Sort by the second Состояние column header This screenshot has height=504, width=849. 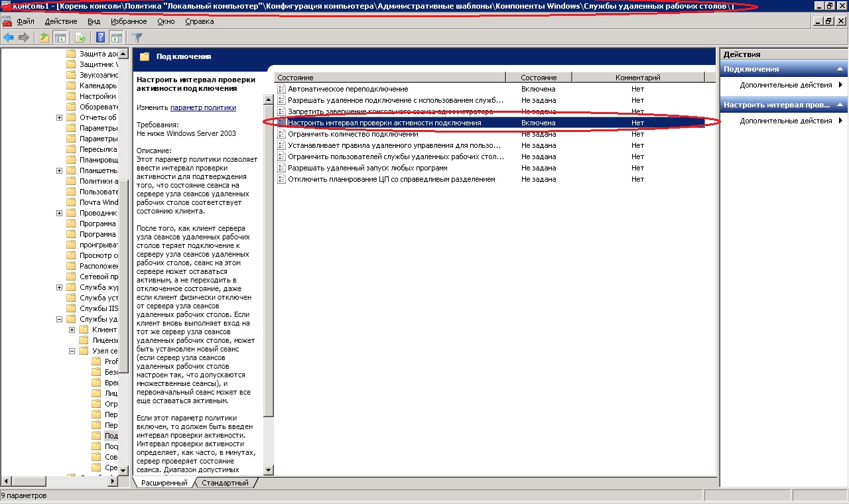(539, 78)
